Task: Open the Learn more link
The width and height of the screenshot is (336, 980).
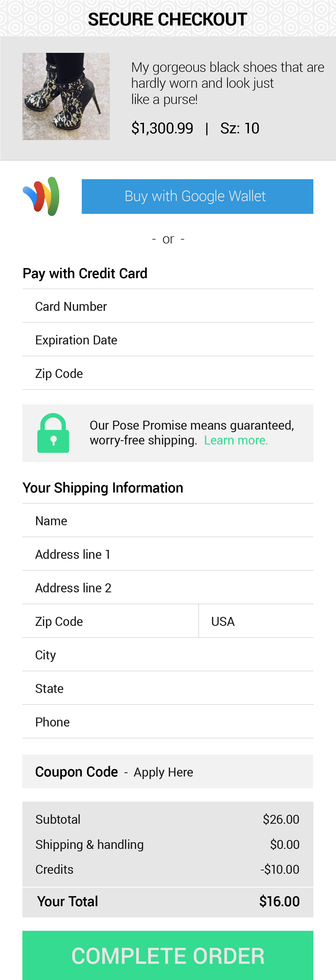Action: tap(236, 440)
